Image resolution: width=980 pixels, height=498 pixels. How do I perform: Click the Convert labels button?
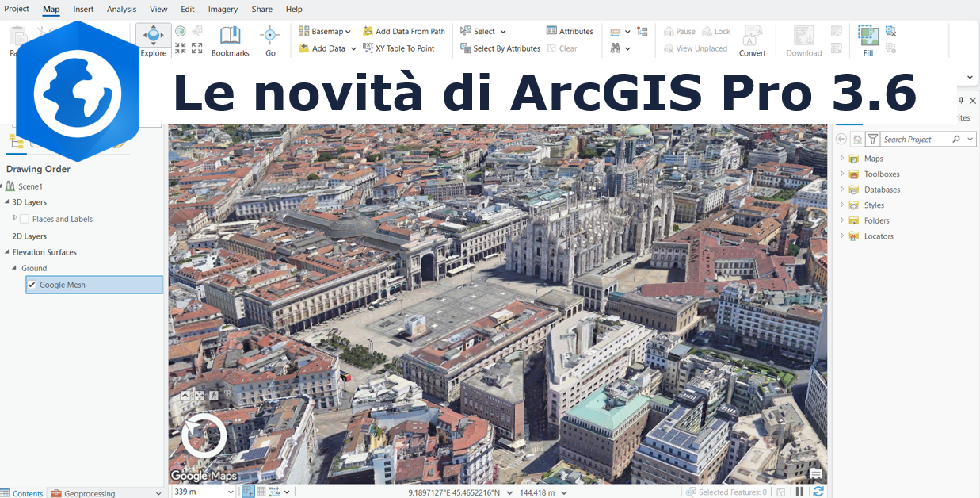[753, 40]
